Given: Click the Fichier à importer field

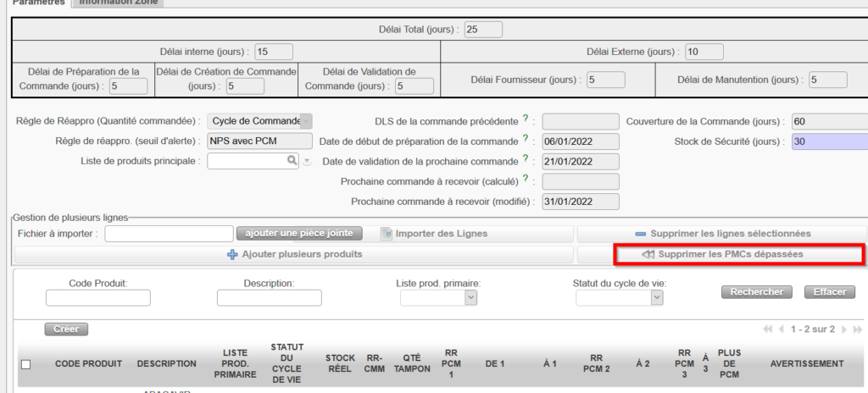Looking at the screenshot, I should 170,234.
